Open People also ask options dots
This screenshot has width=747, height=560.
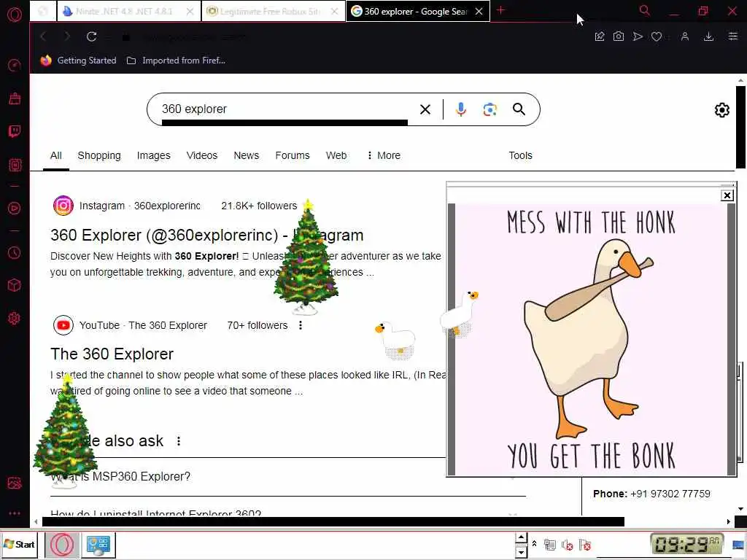click(x=179, y=441)
